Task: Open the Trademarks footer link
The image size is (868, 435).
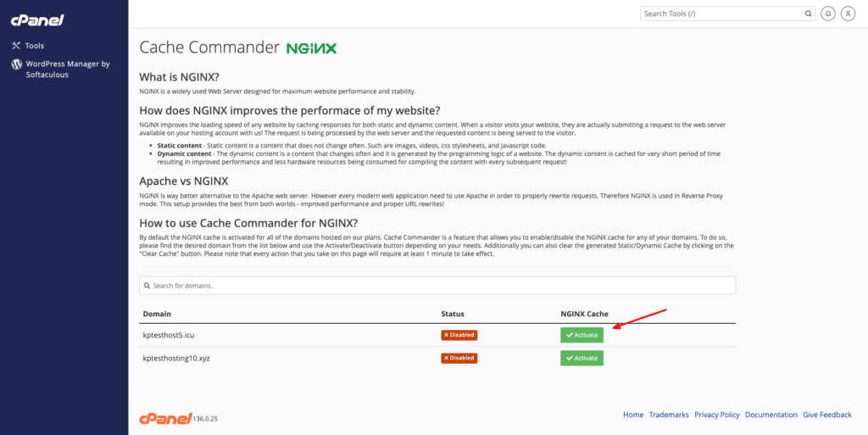Action: [x=669, y=415]
